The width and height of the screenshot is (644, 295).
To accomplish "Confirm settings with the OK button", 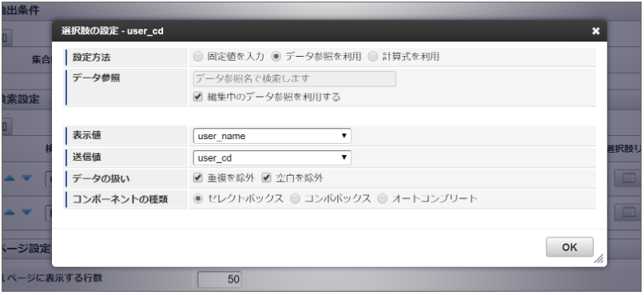I will point(569,247).
